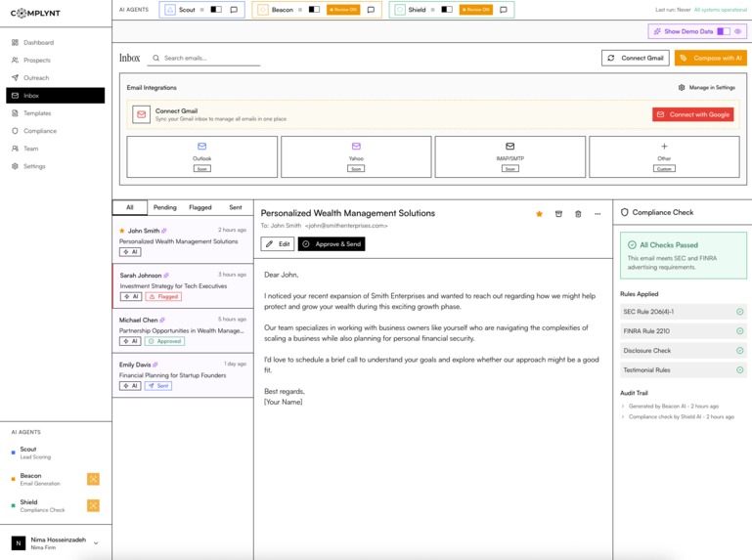Click the Complynt logo
The width and height of the screenshot is (752, 560).
35,13
